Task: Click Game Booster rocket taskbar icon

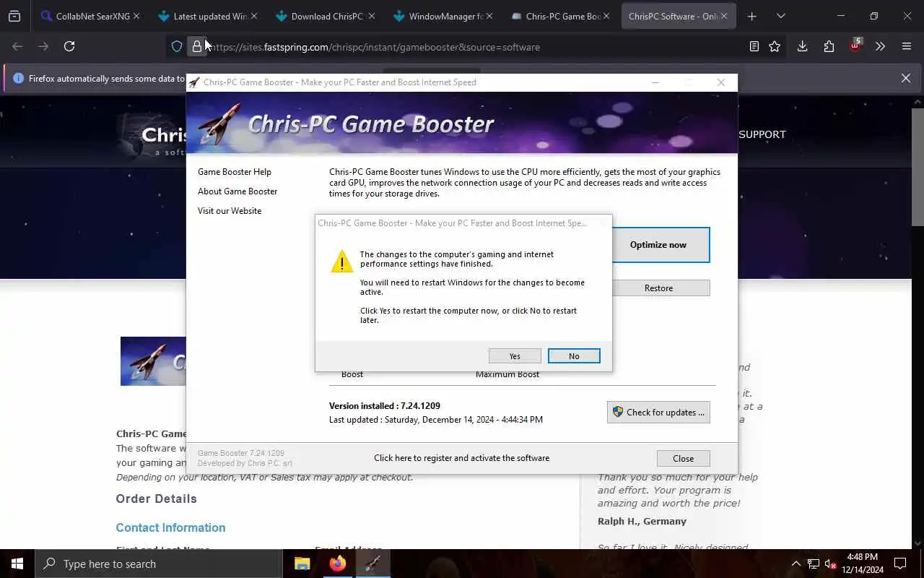Action: click(x=372, y=564)
